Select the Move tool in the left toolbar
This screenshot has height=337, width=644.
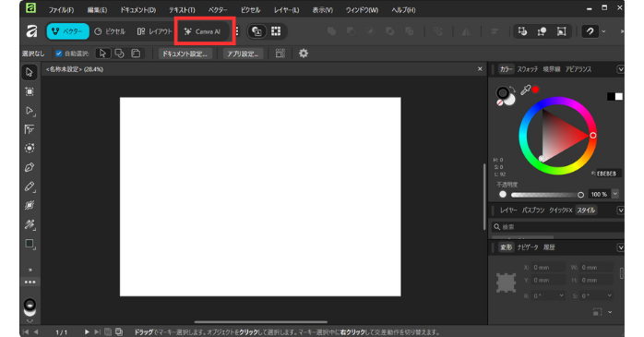click(30, 72)
